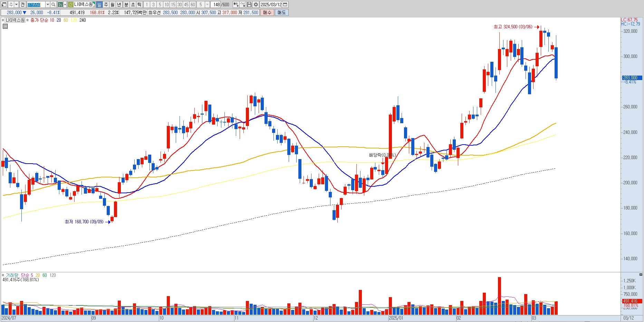
Task: Click the stock code input 079550
Action: 36,4
